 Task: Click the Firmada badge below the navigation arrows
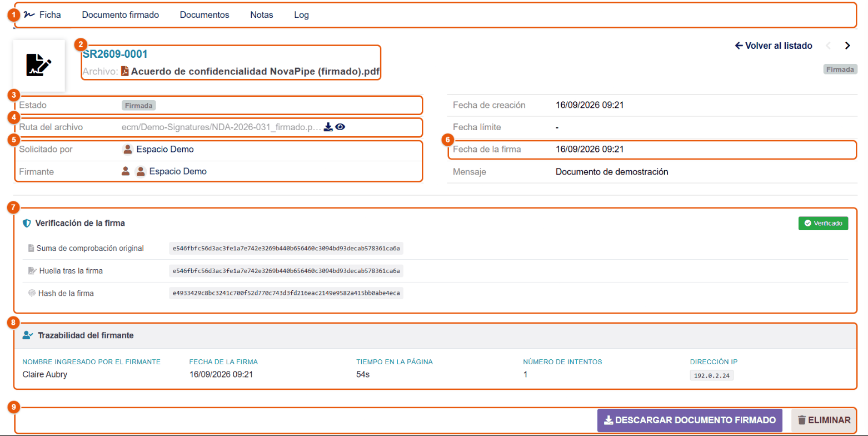pos(840,70)
